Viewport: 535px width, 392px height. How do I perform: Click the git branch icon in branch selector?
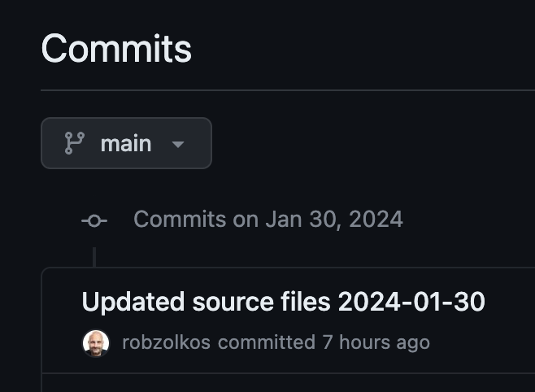point(74,143)
